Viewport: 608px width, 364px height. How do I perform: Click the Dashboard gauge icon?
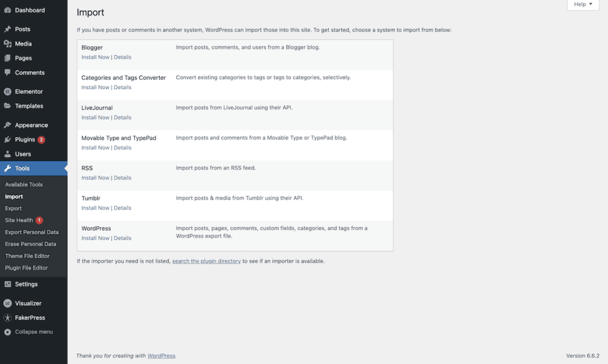[8, 10]
